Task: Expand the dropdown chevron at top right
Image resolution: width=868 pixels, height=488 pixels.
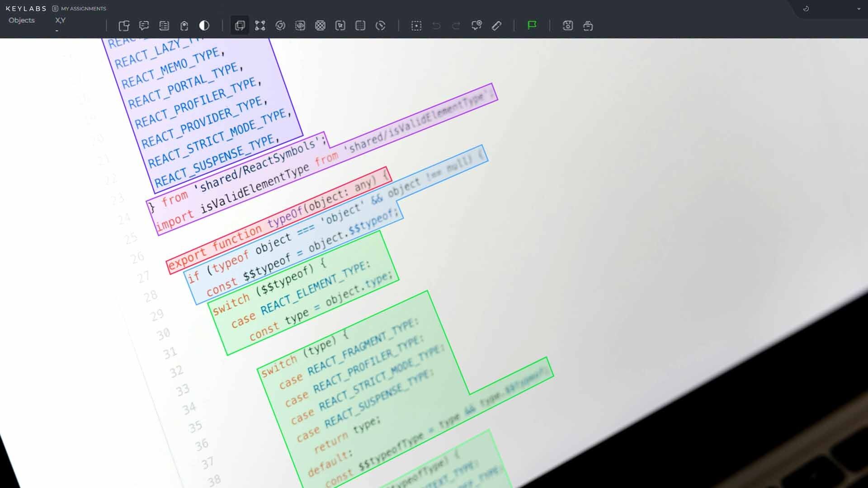Action: click(858, 9)
